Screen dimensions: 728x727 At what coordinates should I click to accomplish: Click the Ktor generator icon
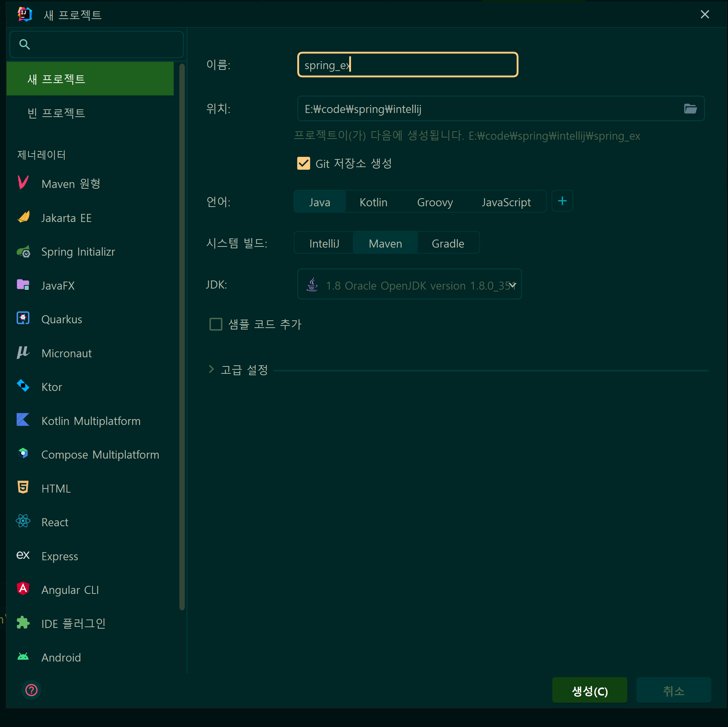[23, 386]
